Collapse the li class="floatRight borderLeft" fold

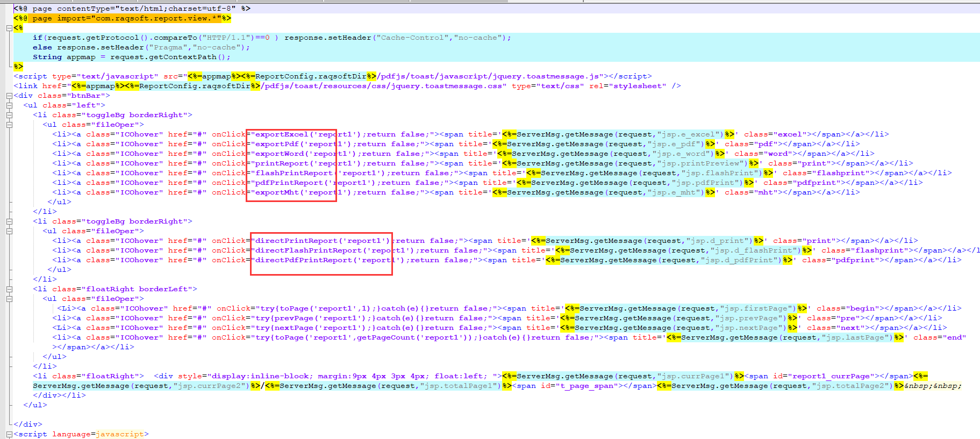tap(9, 289)
